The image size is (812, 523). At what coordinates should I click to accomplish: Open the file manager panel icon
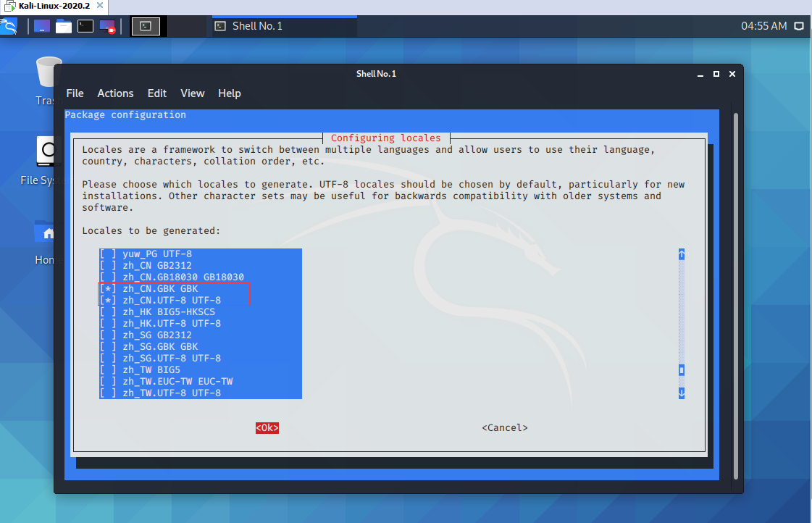[x=63, y=26]
